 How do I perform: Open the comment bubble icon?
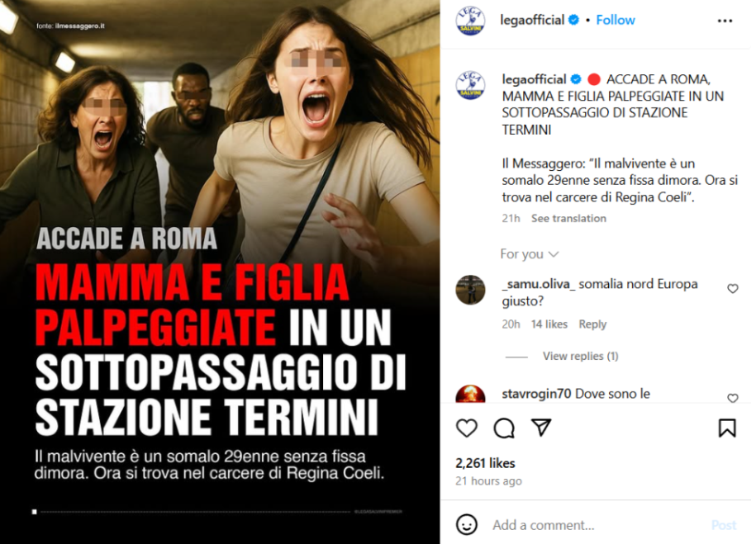click(504, 428)
